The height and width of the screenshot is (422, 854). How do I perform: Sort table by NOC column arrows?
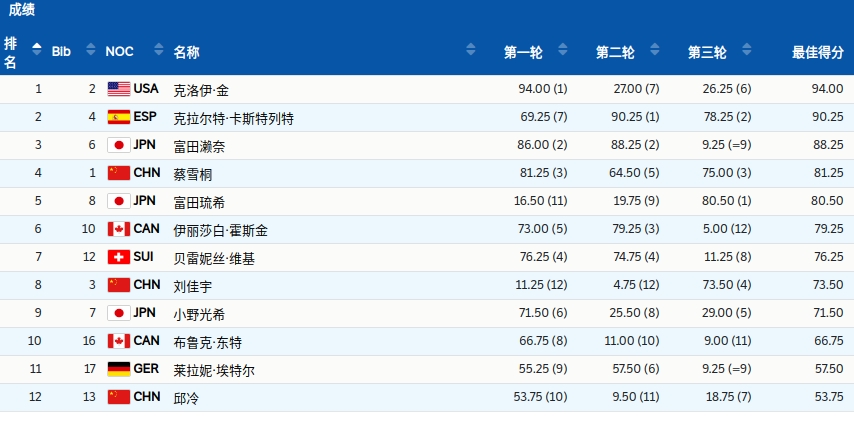tap(158, 49)
